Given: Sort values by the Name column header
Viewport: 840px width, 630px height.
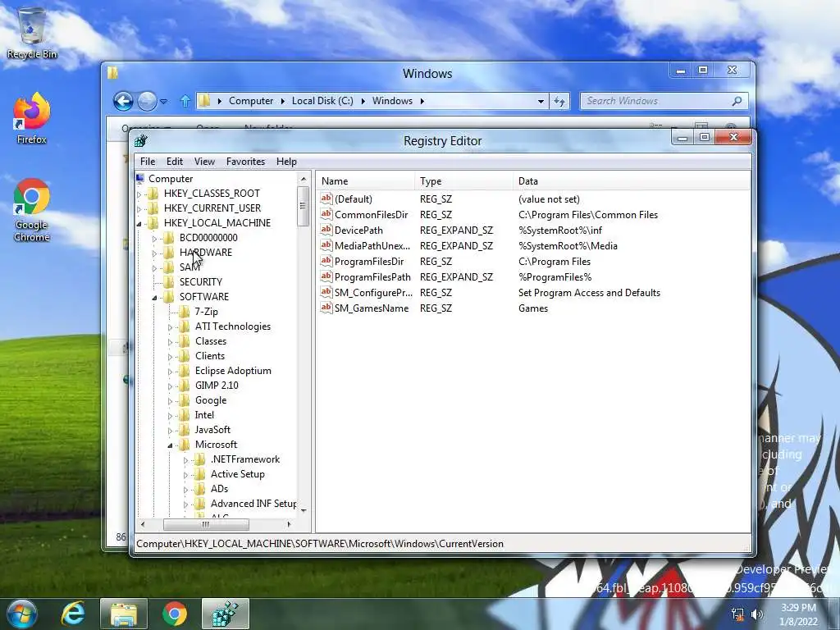Looking at the screenshot, I should pos(365,181).
